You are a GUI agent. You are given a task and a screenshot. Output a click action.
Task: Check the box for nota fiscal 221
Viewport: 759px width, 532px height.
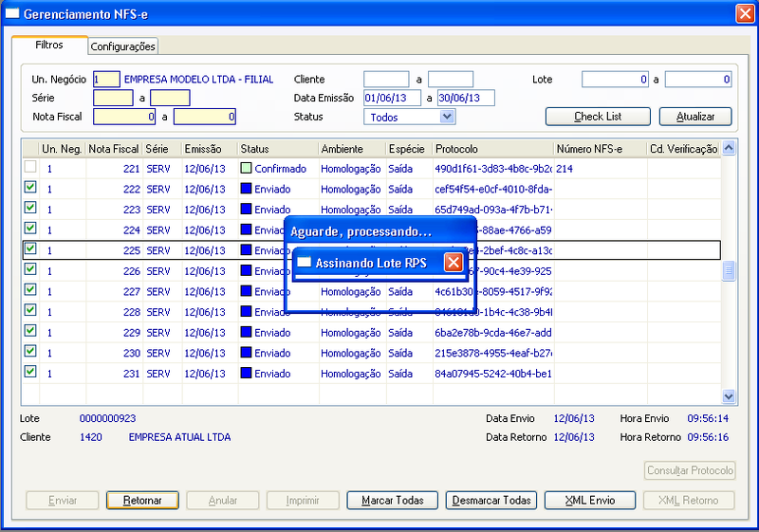[30, 166]
